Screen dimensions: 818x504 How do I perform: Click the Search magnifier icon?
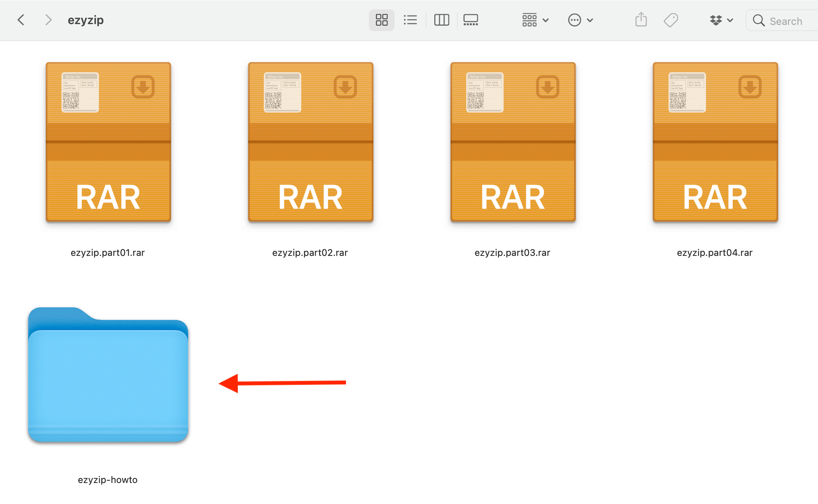(x=759, y=21)
